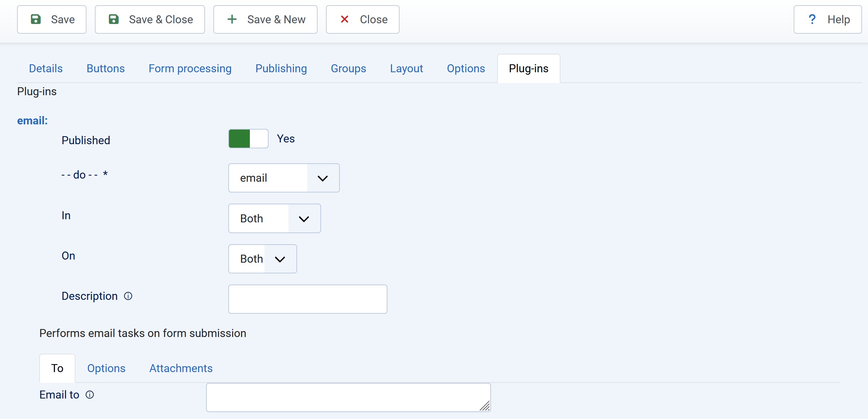The height and width of the screenshot is (419, 868).
Task: Click into the Description text field
Action: (x=308, y=299)
